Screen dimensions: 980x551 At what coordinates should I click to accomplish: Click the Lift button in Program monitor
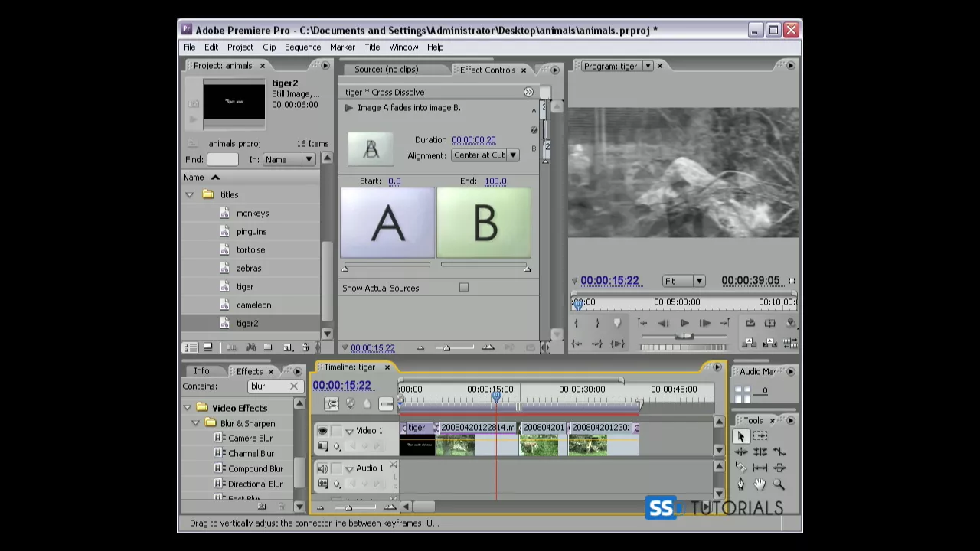[x=750, y=343]
